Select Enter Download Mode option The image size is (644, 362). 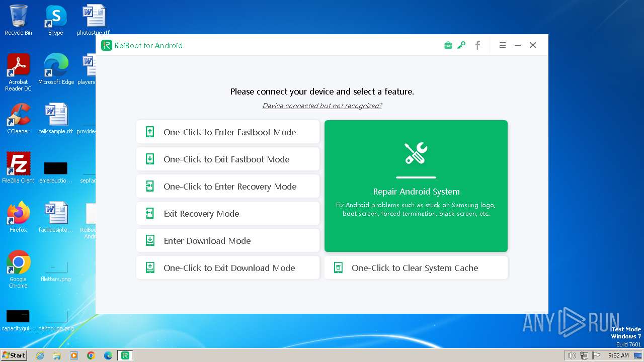click(x=228, y=240)
